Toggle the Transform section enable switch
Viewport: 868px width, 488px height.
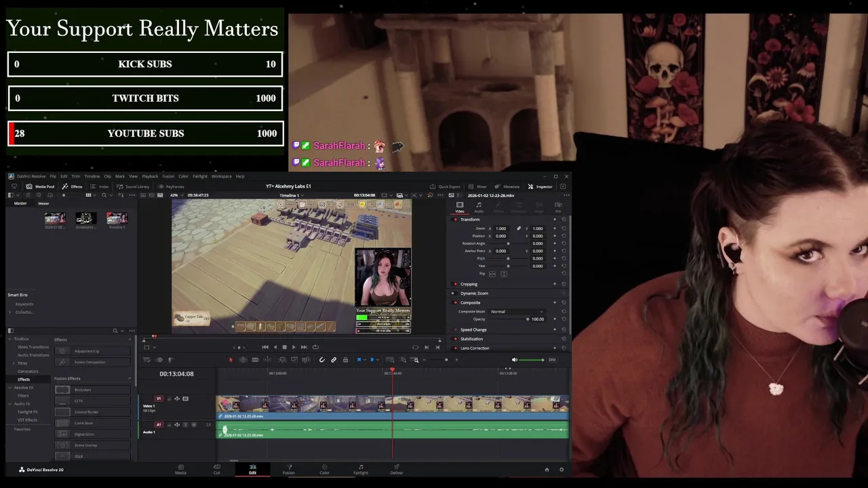[x=456, y=220]
